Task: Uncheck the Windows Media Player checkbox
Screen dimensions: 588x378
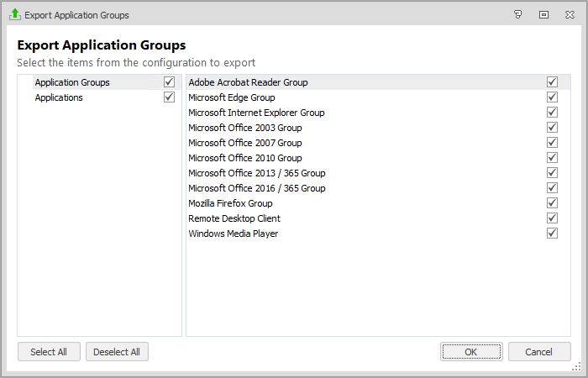Action: point(552,234)
